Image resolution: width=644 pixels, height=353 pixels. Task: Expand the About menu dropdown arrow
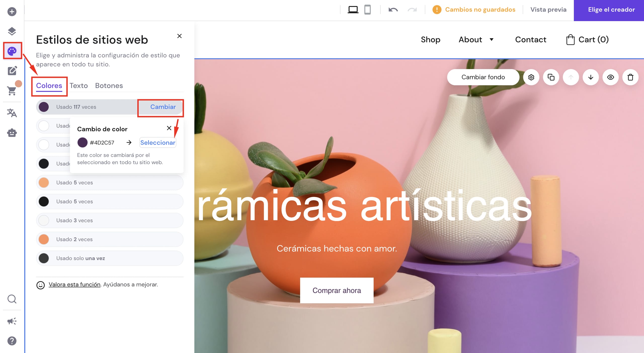pos(491,39)
